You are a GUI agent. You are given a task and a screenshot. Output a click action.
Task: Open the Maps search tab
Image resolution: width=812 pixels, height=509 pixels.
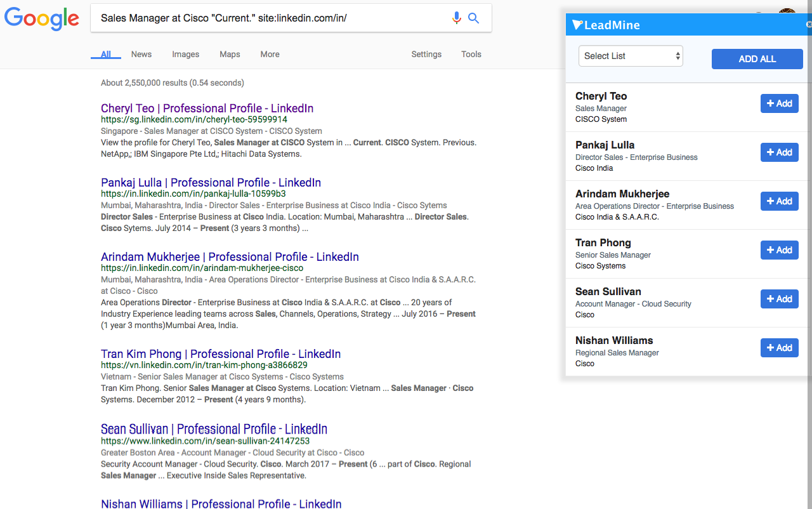(x=230, y=55)
